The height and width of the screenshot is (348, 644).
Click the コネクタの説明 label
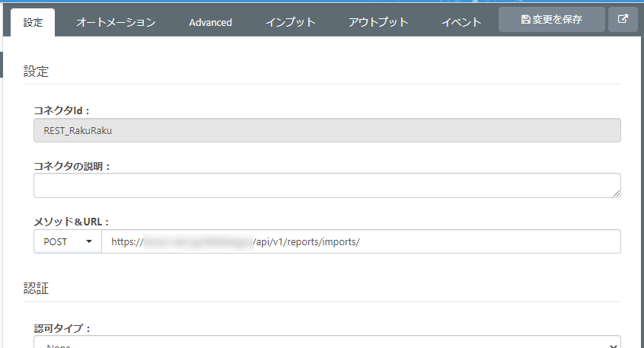click(x=72, y=167)
